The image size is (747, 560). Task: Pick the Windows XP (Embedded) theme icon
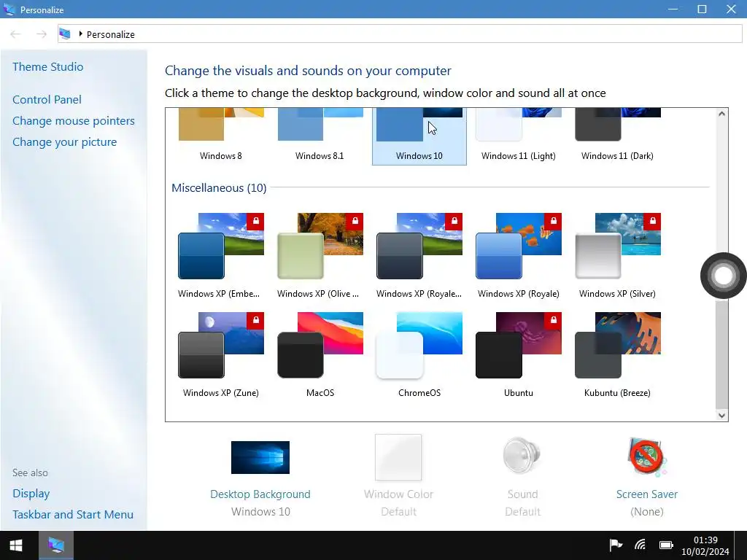click(x=220, y=246)
